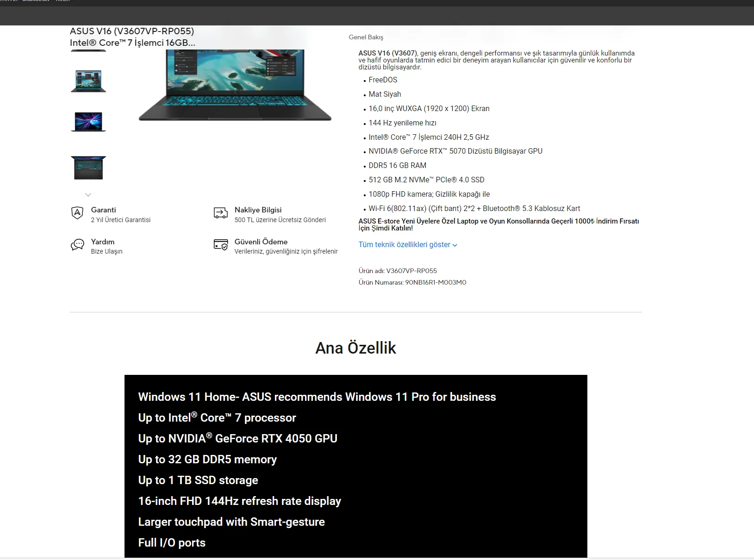Click the Garanti shield icon
The image size is (754, 560).
tap(77, 213)
